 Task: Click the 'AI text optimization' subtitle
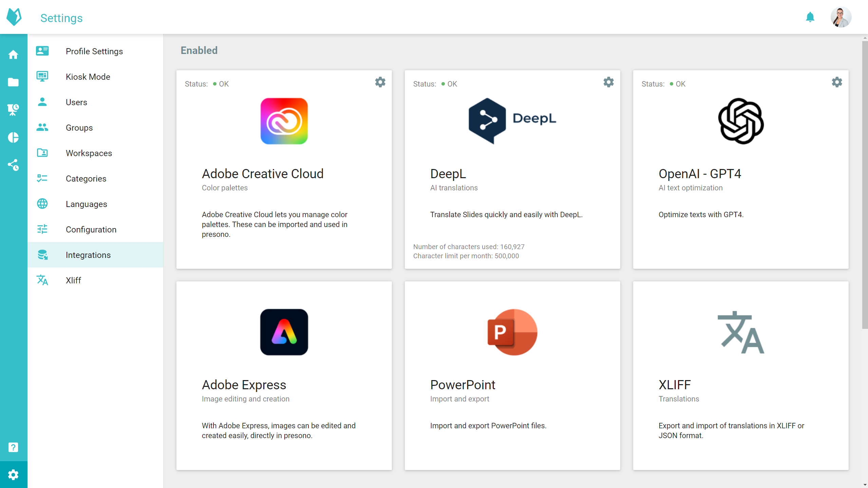[690, 188]
